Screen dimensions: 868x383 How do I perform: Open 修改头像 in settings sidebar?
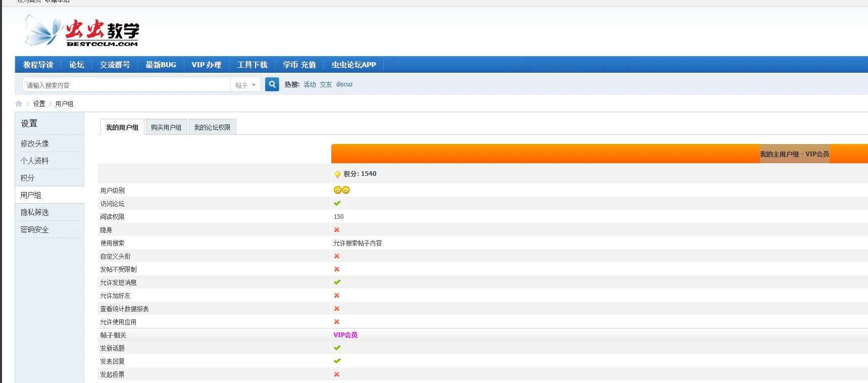point(35,143)
